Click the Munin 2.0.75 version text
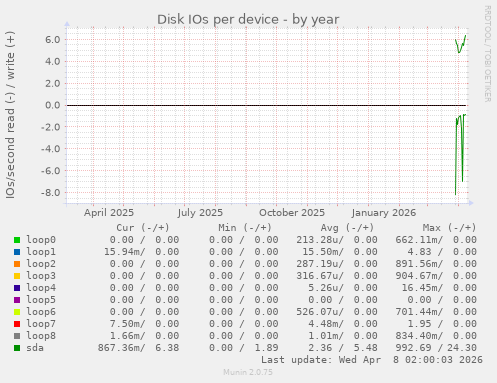 248,372
